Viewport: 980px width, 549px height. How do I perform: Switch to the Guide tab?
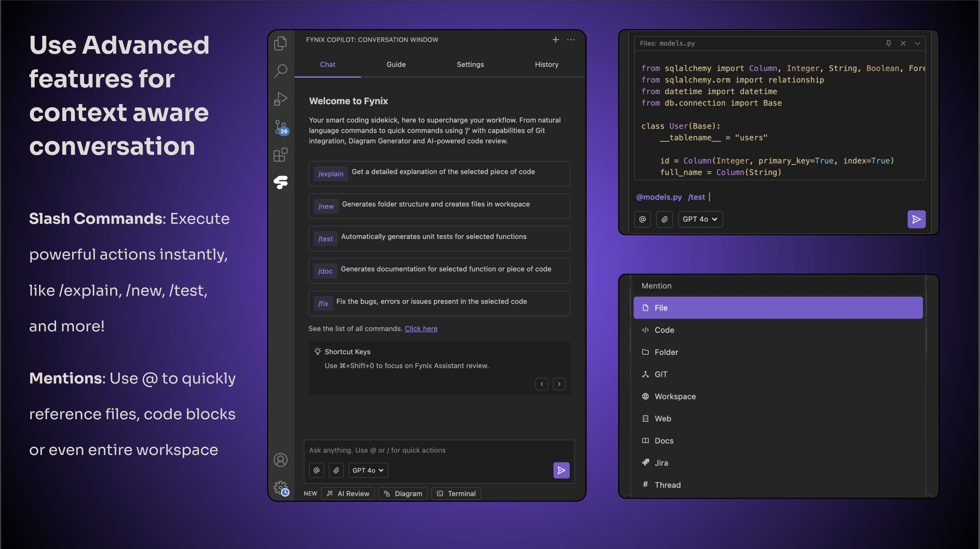pos(396,65)
